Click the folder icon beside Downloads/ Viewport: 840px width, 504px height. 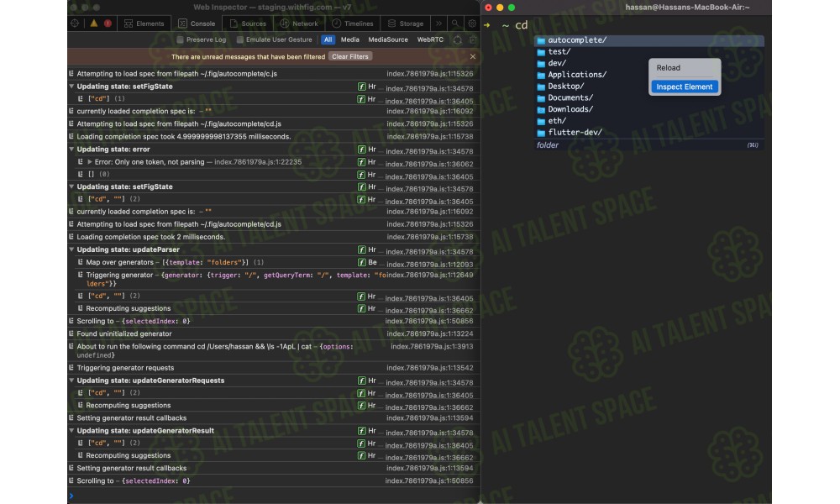(541, 109)
